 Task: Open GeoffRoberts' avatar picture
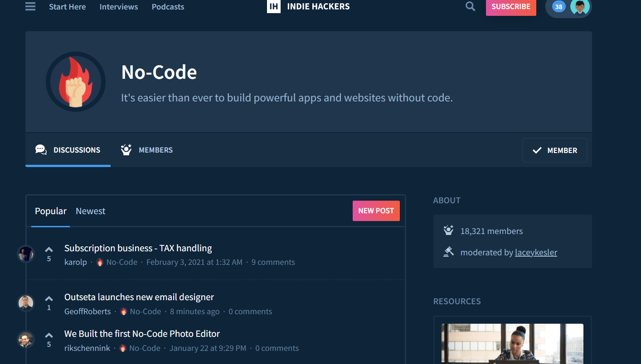(26, 303)
